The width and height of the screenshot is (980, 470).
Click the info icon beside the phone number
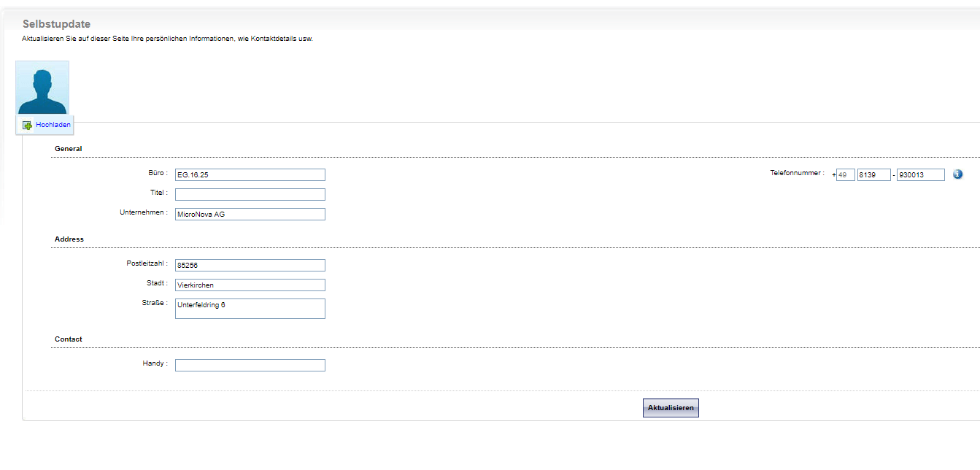(x=958, y=174)
